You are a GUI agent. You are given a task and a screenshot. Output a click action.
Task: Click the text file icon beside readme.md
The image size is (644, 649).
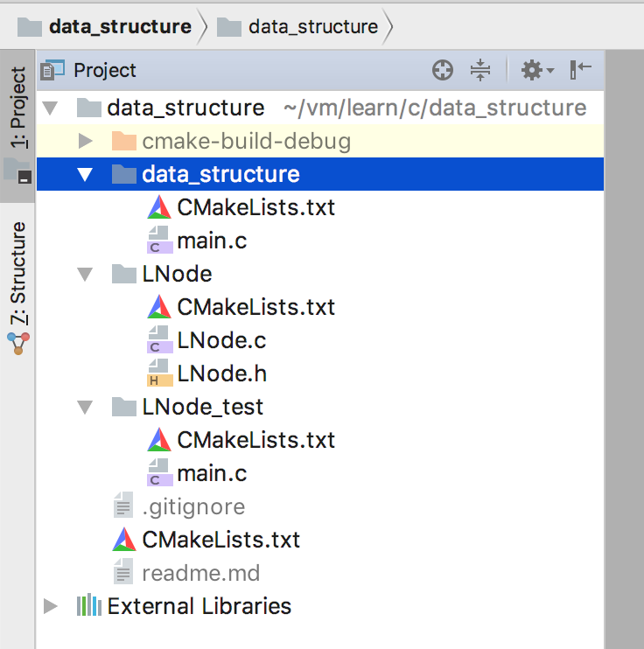pyautogui.click(x=124, y=572)
